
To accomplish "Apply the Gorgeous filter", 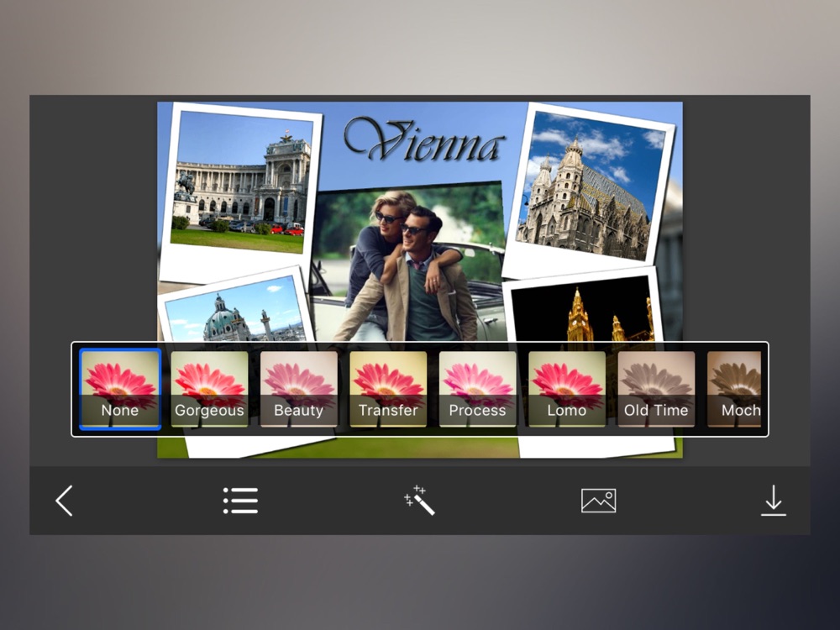I will (x=209, y=389).
